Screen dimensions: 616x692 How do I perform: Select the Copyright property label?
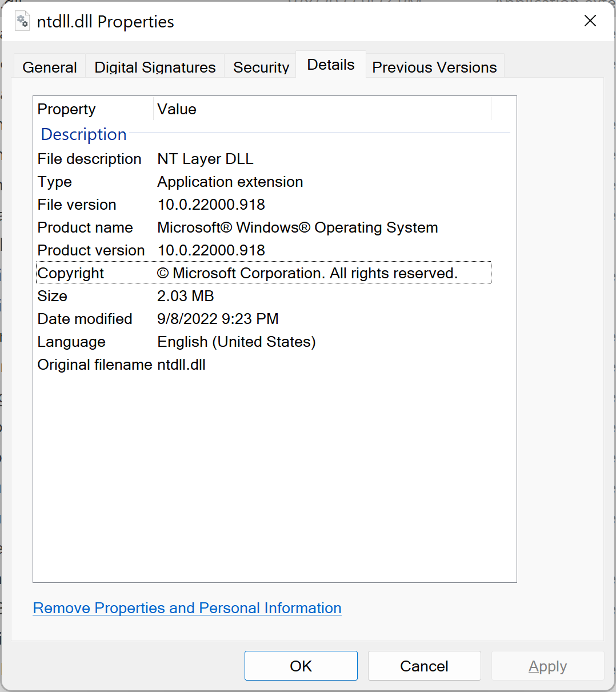point(71,273)
